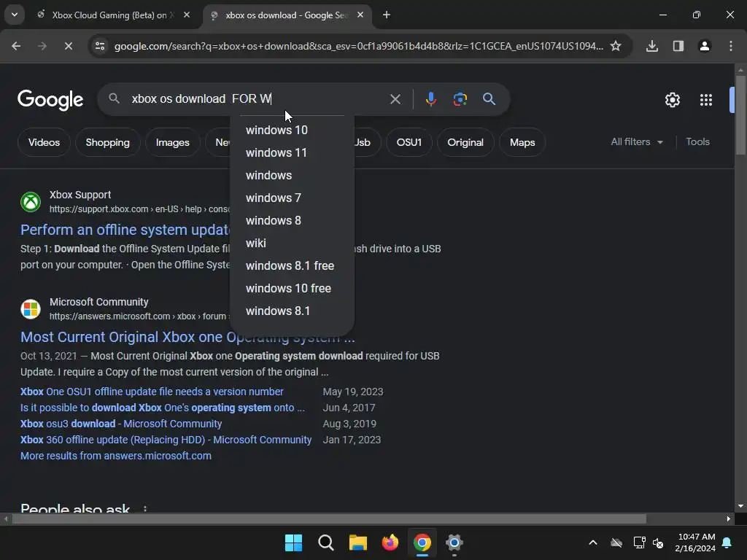Image resolution: width=747 pixels, height=560 pixels.
Task: Open the Chrome profile menu
Action: tap(704, 46)
